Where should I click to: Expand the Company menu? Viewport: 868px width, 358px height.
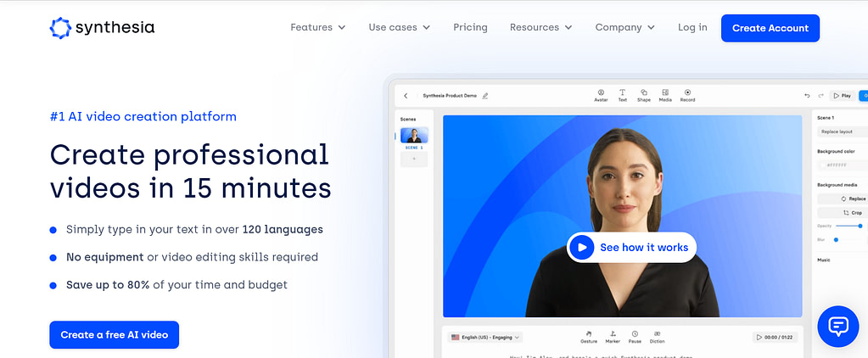click(625, 27)
